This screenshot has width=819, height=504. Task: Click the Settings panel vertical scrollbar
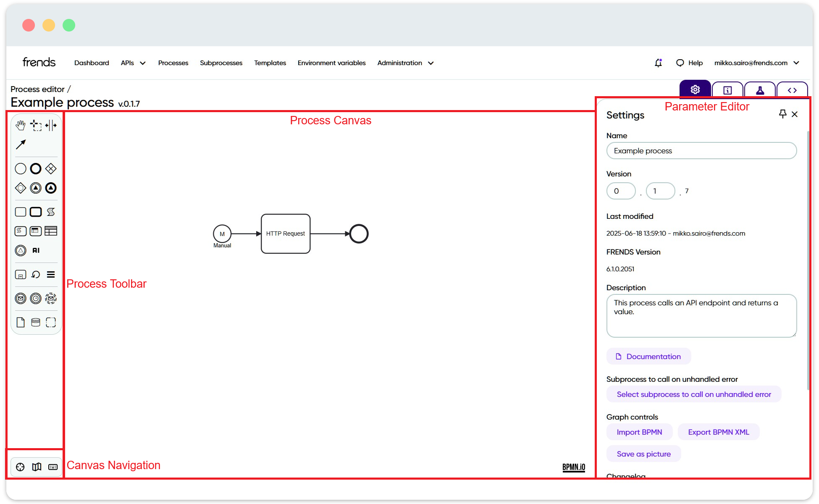808,260
